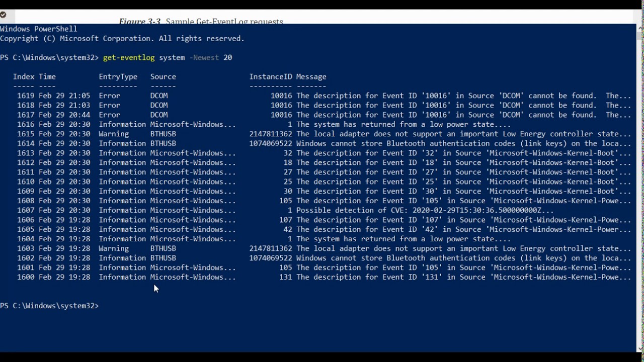Click the EntryType column header
The width and height of the screenshot is (644, 362).
pyautogui.click(x=118, y=76)
